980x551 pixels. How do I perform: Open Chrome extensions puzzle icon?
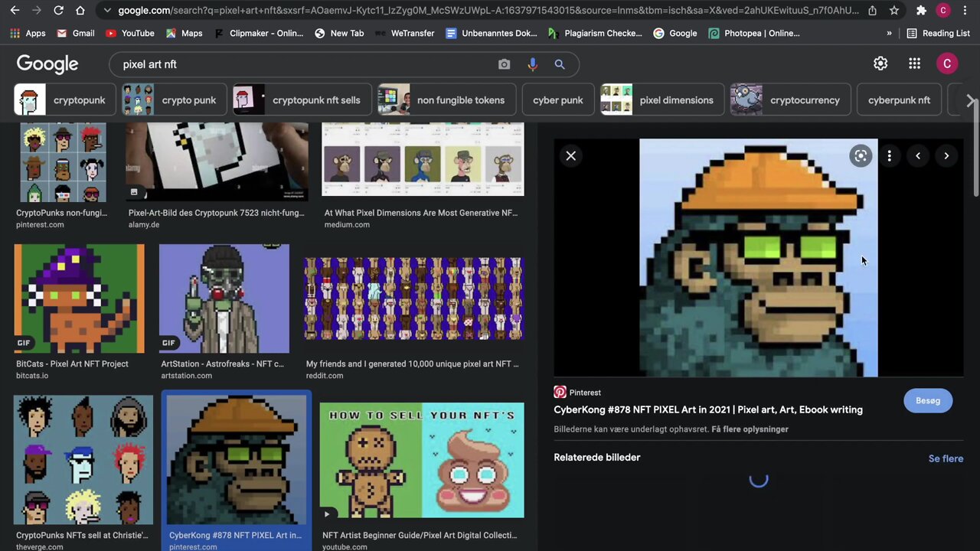921,11
